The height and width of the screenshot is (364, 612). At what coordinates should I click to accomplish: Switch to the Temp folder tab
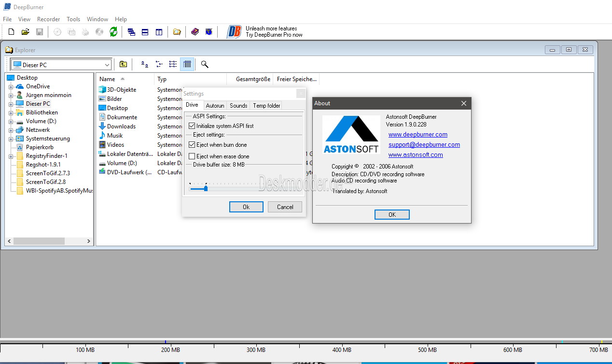266,106
